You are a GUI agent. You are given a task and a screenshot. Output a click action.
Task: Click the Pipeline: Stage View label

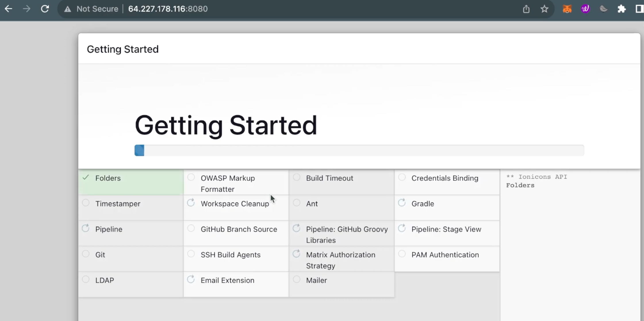[446, 229]
